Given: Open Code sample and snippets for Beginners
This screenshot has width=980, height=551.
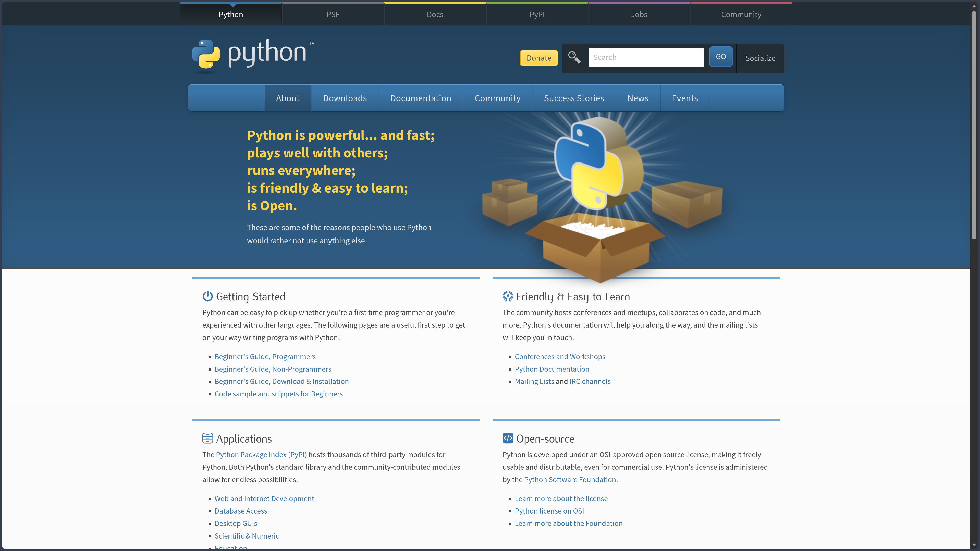Looking at the screenshot, I should [x=278, y=394].
